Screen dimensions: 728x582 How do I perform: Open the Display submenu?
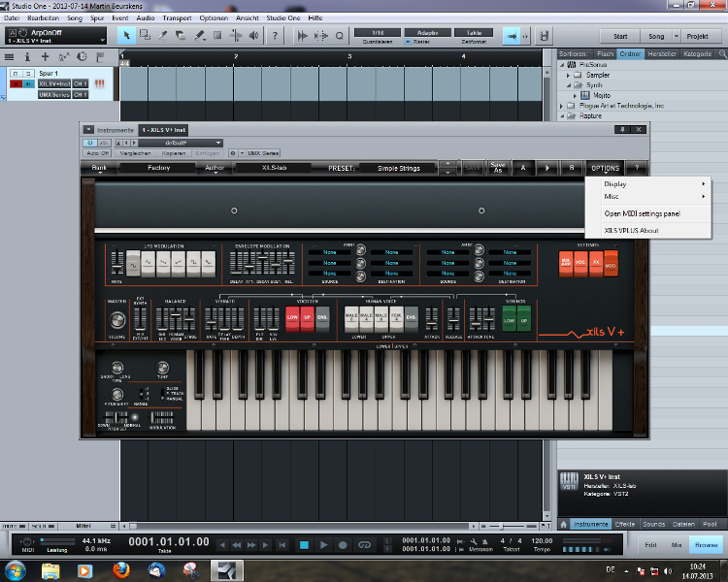point(648,183)
